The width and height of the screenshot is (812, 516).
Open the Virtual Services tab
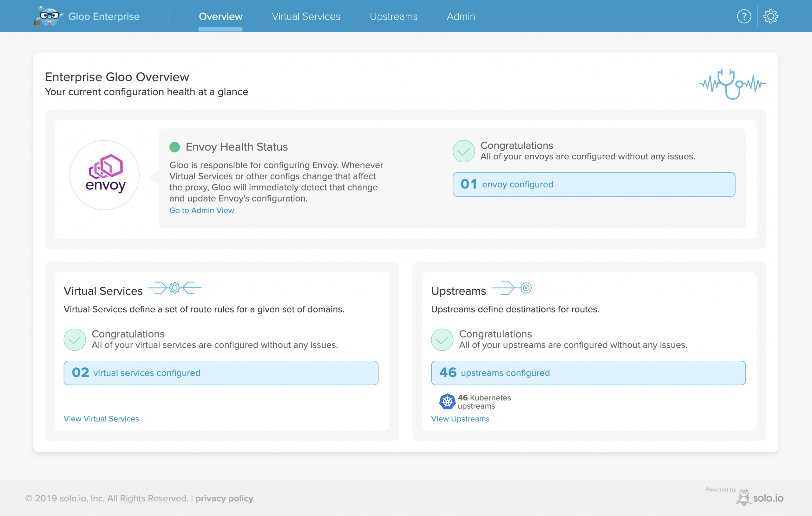coord(306,16)
